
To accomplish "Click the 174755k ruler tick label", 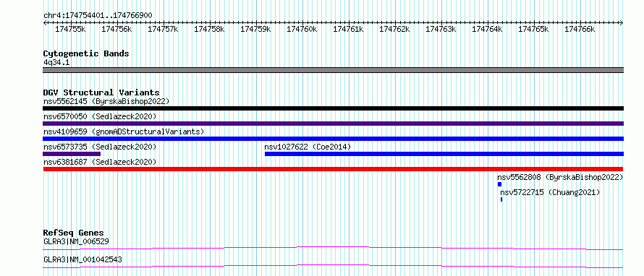I will click(70, 29).
